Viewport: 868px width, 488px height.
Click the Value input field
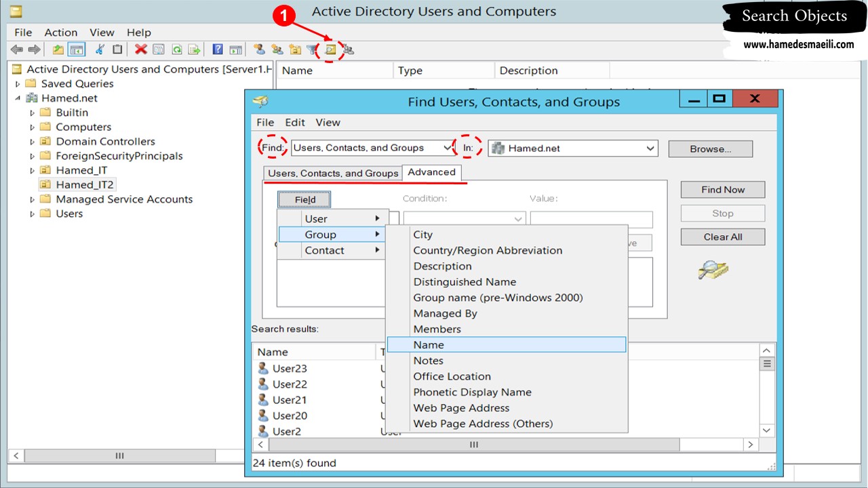591,219
